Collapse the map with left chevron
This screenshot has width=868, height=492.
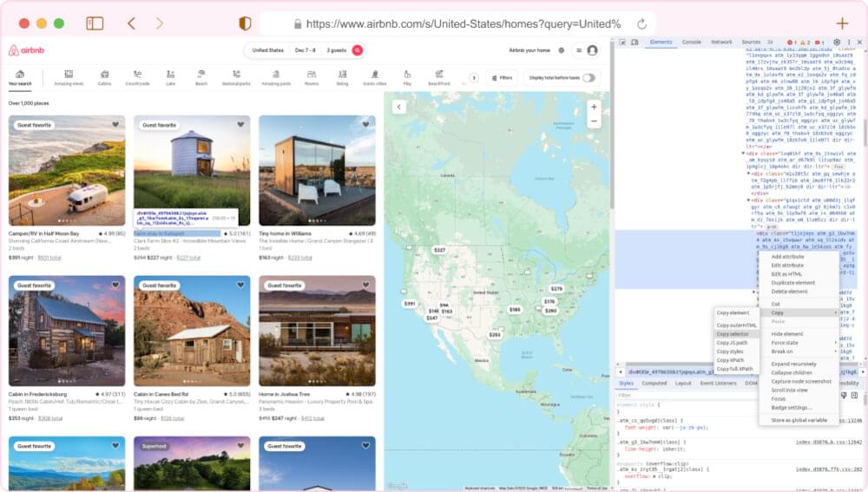coord(399,107)
